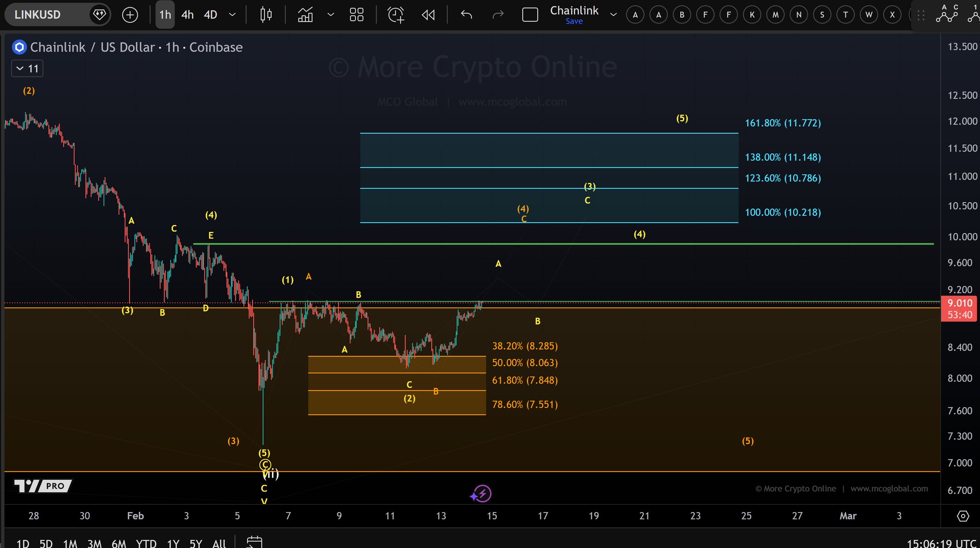
Task: Open the indicators panel icon
Action: click(305, 15)
